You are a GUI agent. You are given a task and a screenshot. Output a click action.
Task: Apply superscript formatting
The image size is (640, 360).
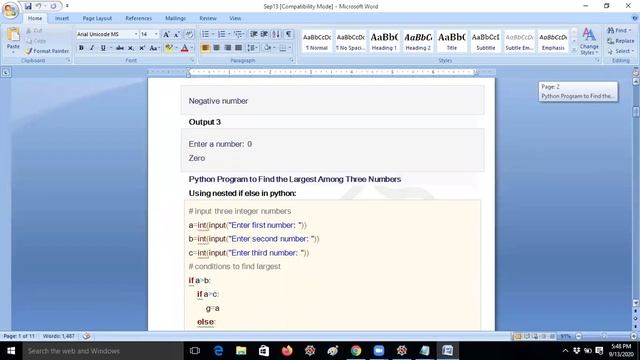[x=142, y=48]
